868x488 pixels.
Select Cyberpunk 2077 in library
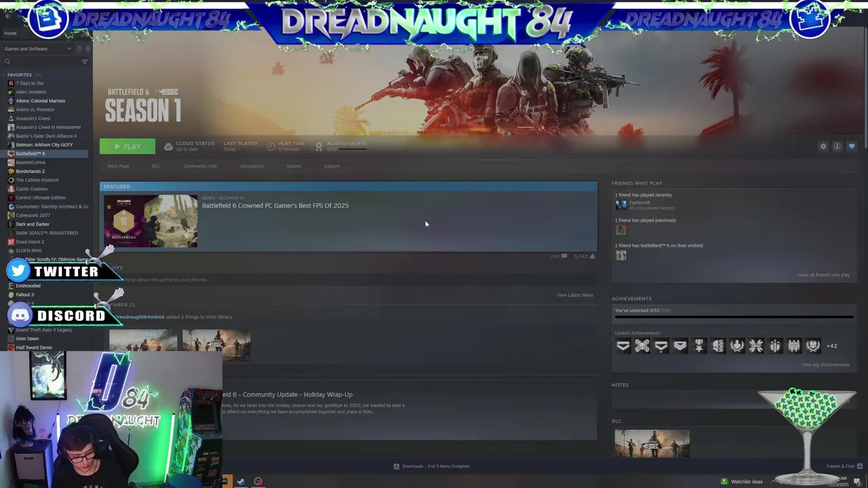33,216
